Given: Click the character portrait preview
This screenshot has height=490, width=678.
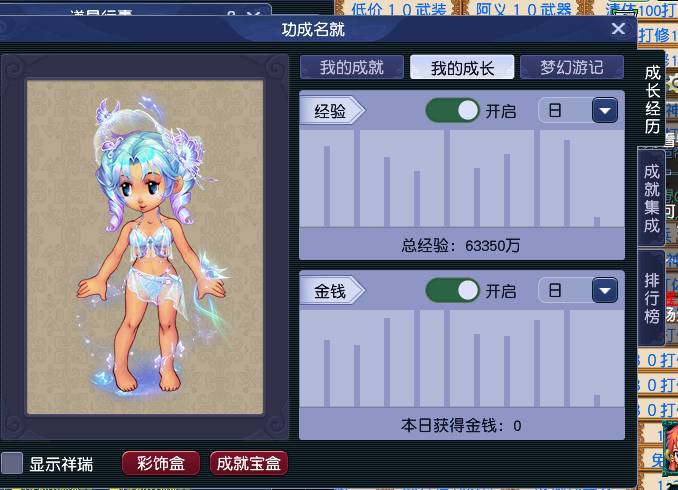Looking at the screenshot, I should point(145,247).
